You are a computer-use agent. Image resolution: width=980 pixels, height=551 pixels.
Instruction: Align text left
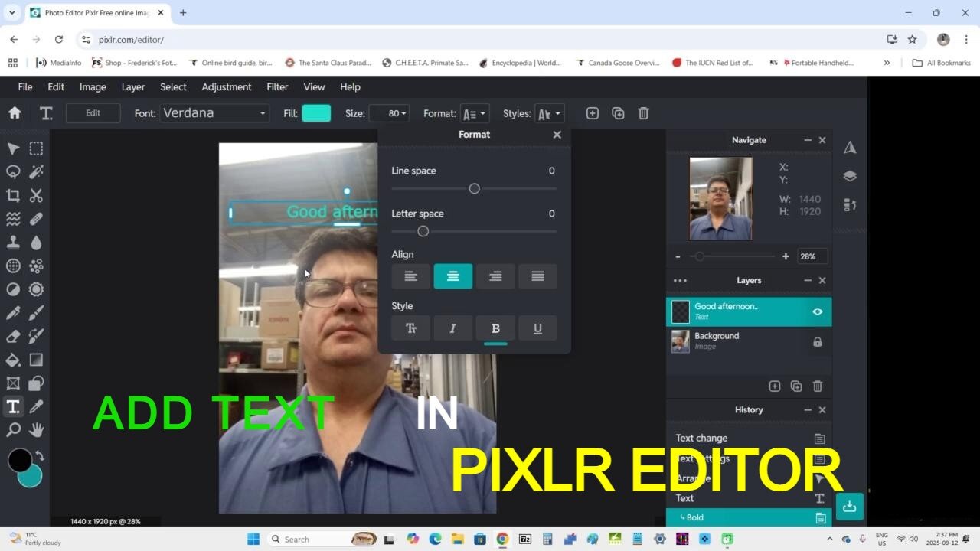click(411, 276)
